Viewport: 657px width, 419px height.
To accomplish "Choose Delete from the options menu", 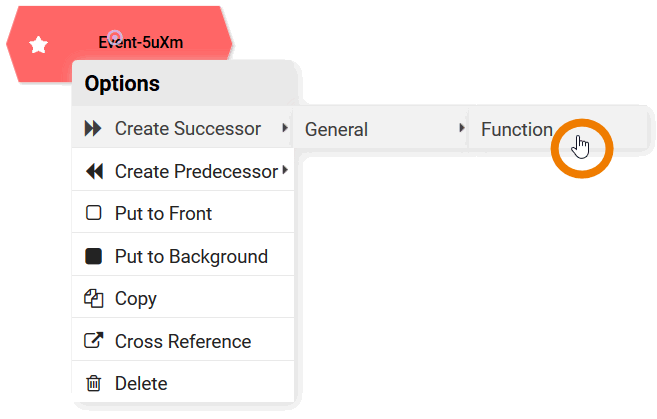I will point(141,383).
